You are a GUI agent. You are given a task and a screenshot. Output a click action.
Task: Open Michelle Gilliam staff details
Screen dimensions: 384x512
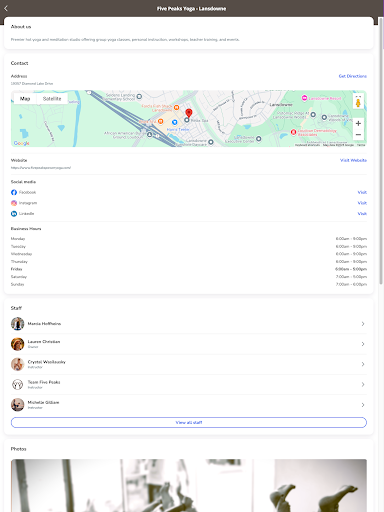click(x=363, y=405)
